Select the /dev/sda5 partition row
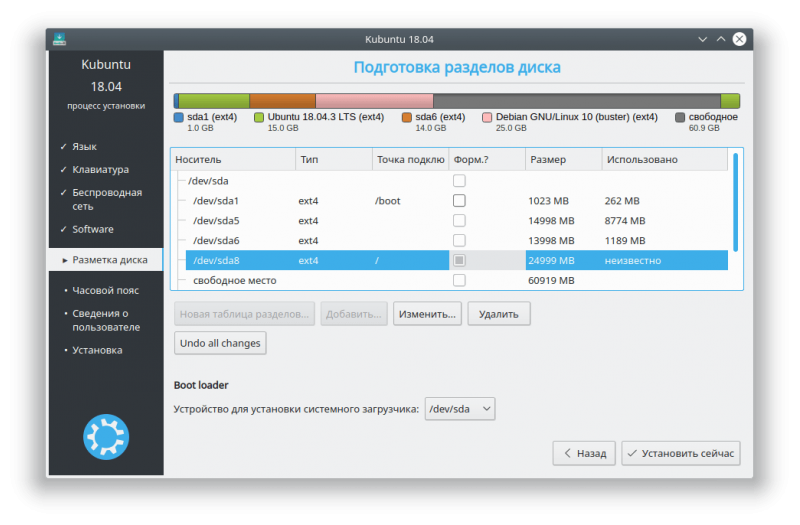Viewport: 800px width, 525px height. point(457,220)
